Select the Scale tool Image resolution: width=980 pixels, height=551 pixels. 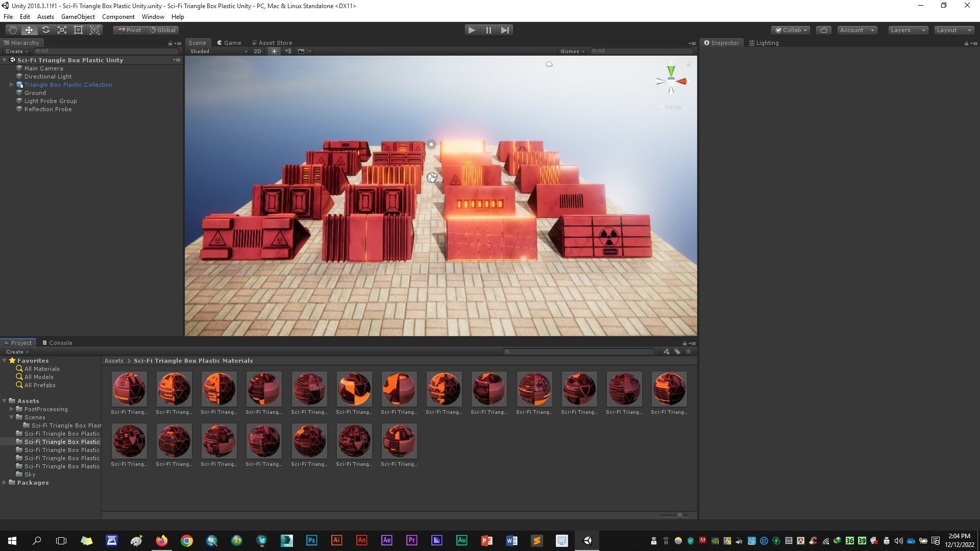click(x=62, y=30)
